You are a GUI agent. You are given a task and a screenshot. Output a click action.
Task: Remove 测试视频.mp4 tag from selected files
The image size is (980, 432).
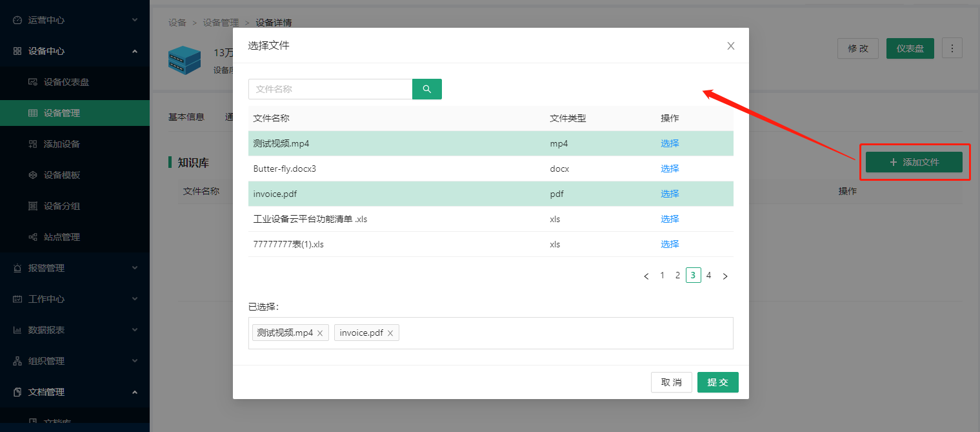320,333
